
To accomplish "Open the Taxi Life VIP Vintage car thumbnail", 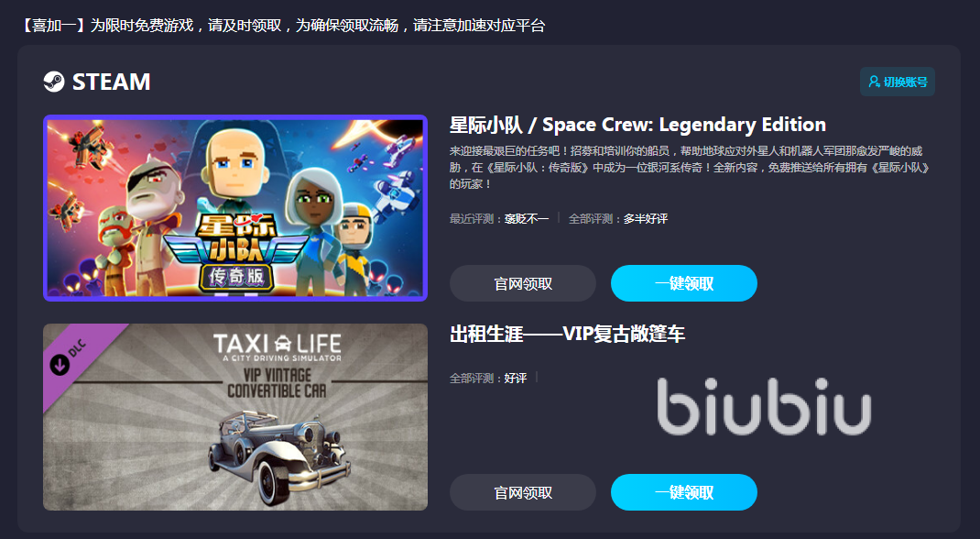I will coord(235,416).
